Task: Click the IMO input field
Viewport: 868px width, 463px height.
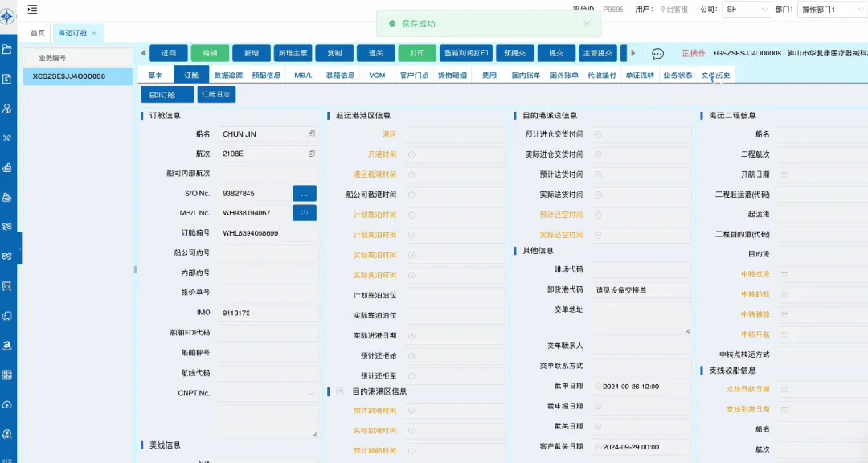Action: (268, 313)
